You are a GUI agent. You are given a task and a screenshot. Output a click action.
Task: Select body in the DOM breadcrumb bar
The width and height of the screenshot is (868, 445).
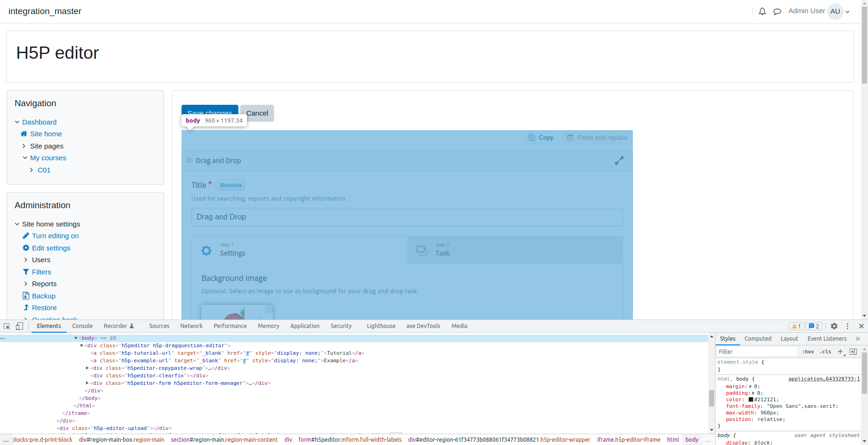click(692, 440)
